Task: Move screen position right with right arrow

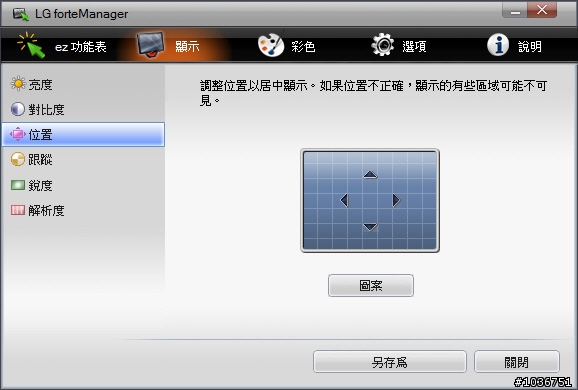Action: click(396, 201)
